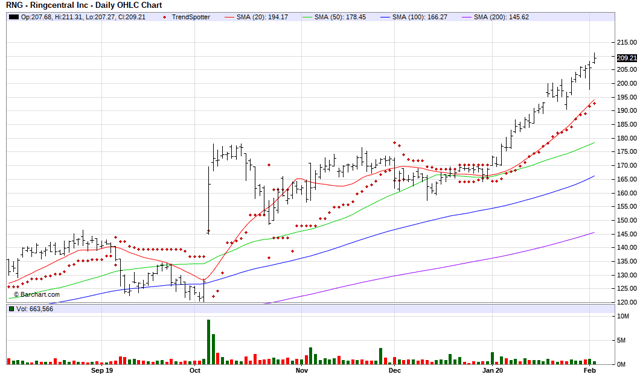Click the 10M volume axis label

pos(623,316)
